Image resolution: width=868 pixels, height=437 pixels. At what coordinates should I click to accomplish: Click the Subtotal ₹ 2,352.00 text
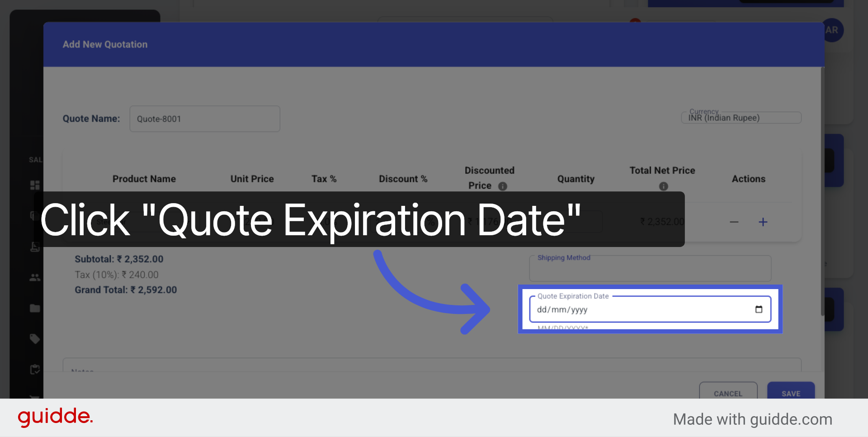(119, 259)
